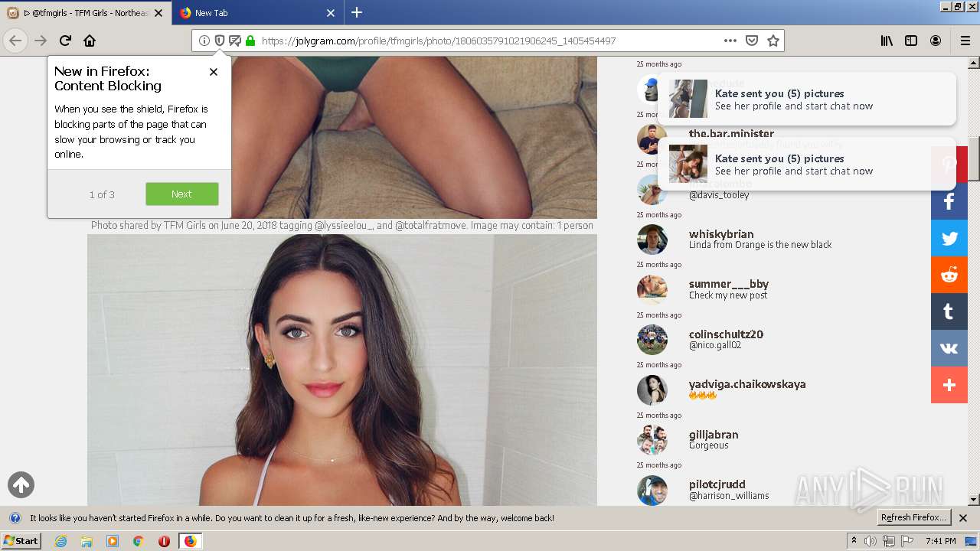Open a new tab with plus button
The image size is (980, 551).
(x=357, y=12)
